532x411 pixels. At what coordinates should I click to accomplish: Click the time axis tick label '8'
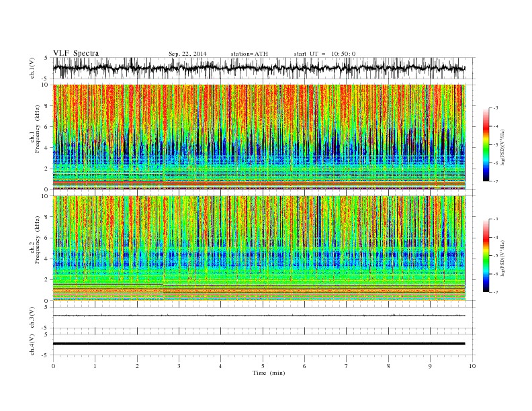[388, 366]
